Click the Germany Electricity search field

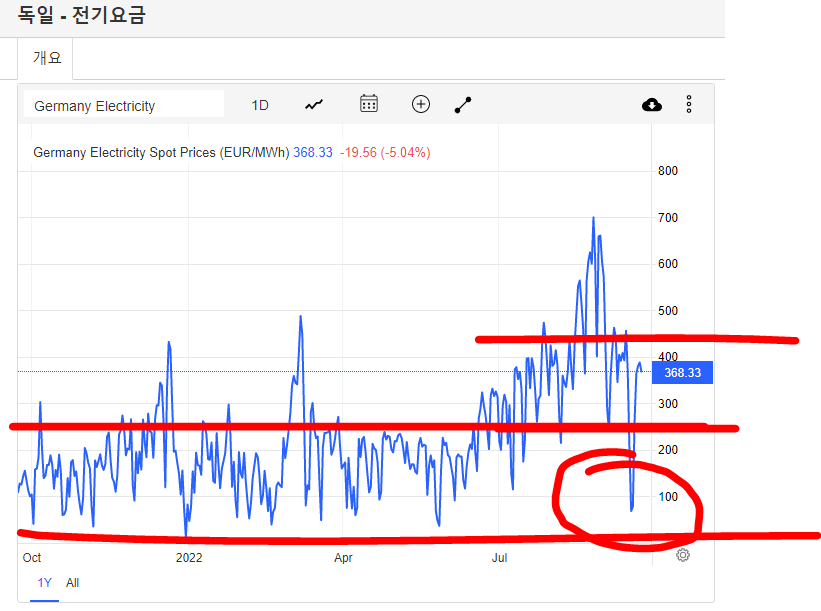coord(124,105)
